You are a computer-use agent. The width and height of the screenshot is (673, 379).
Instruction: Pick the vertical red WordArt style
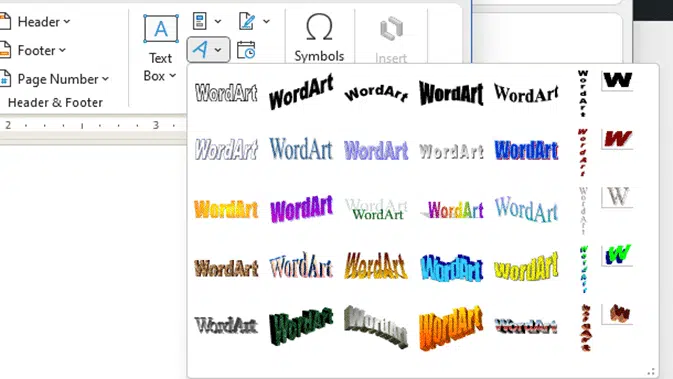[x=582, y=152]
